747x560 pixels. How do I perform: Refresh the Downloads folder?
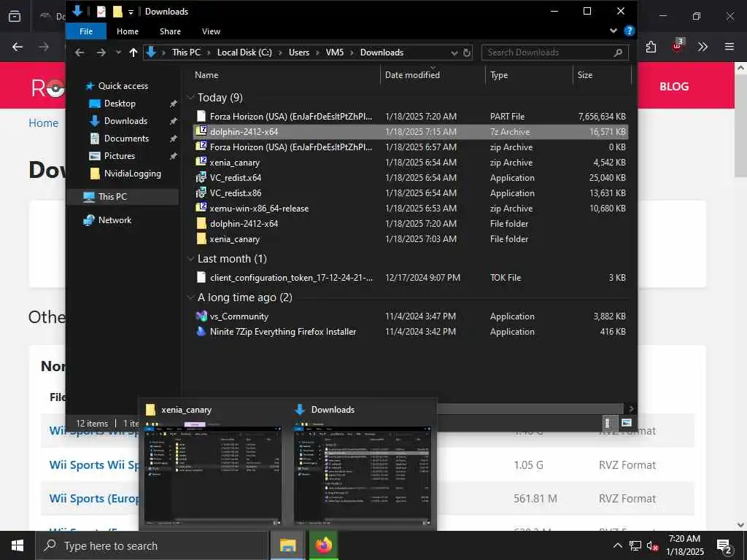[467, 52]
